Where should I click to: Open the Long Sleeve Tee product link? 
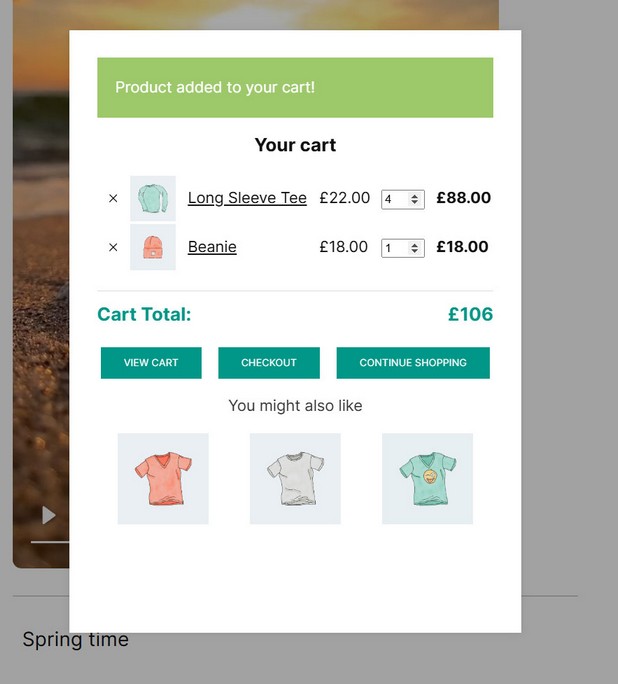click(247, 198)
